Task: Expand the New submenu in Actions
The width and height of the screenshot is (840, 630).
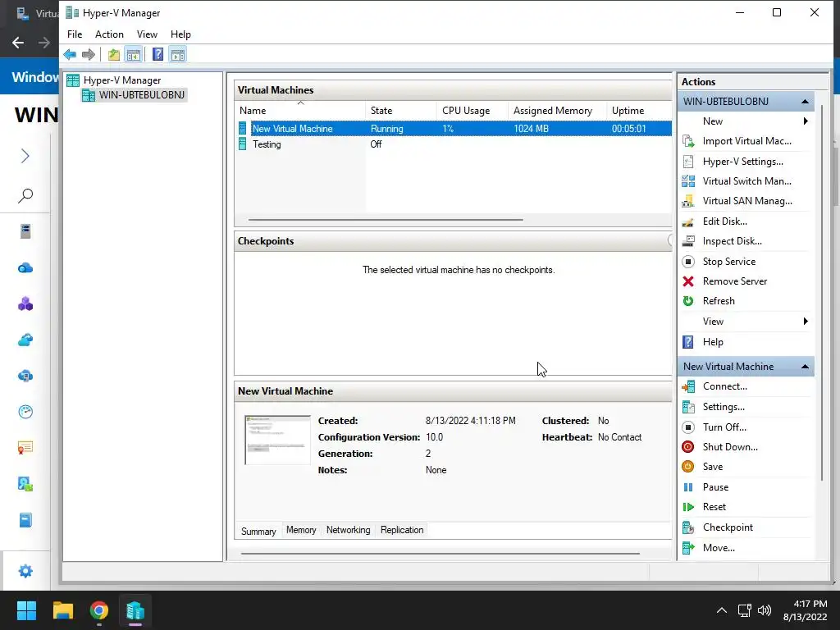Action: [x=746, y=121]
